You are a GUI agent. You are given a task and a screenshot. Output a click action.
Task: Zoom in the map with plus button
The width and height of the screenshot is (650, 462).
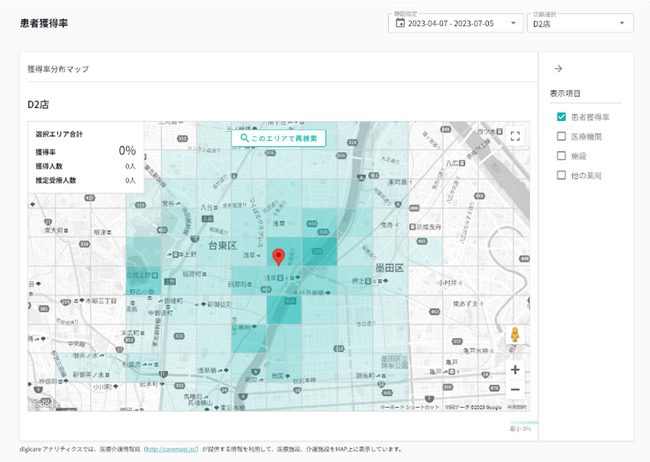[x=515, y=370]
